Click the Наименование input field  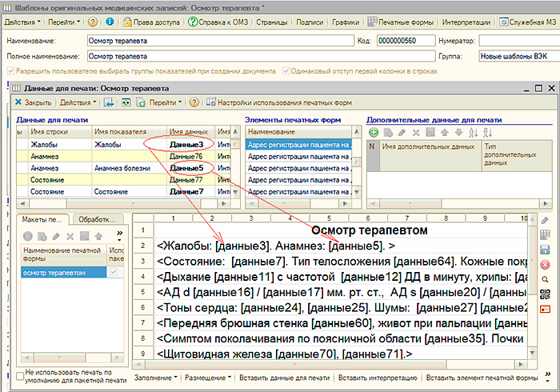(220, 41)
